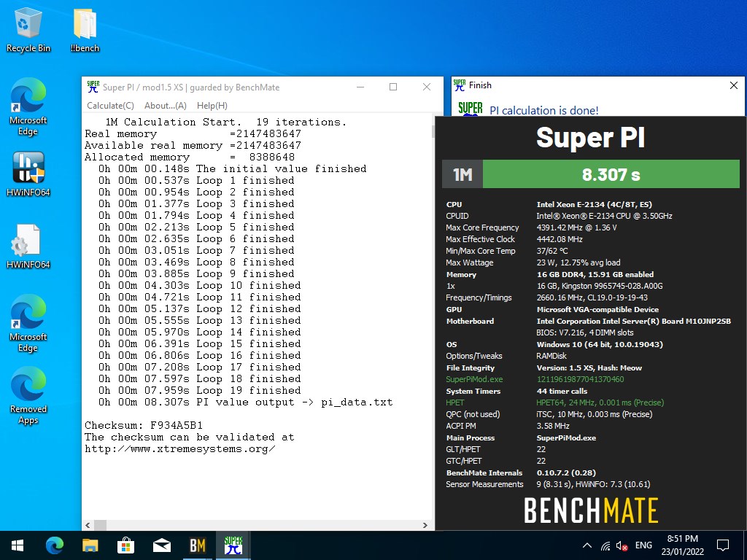Click the 'BIOS: V7.216, 4 DIMM slots' text
Screen dimensions: 747x560
coord(585,332)
